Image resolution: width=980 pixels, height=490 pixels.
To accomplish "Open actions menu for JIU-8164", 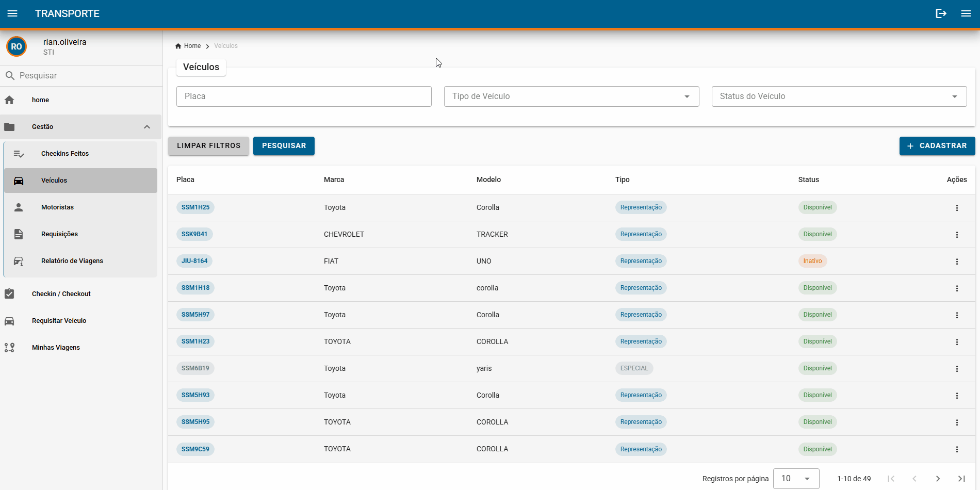I will click(957, 262).
